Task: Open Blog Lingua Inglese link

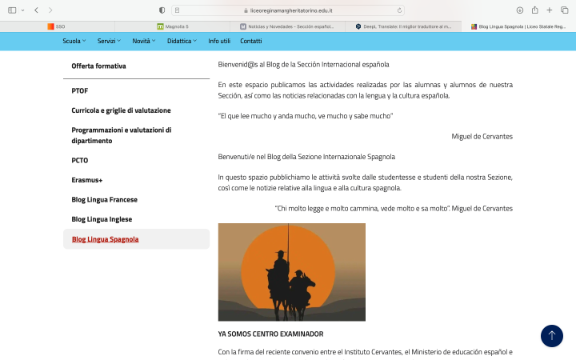Action: [x=102, y=219]
